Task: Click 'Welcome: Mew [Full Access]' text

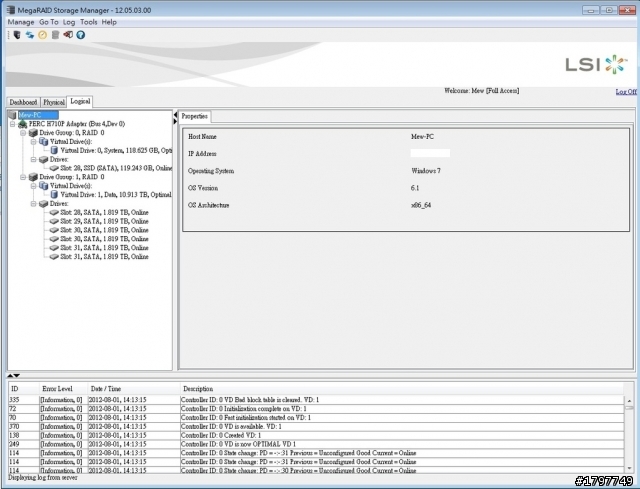Action: point(482,91)
